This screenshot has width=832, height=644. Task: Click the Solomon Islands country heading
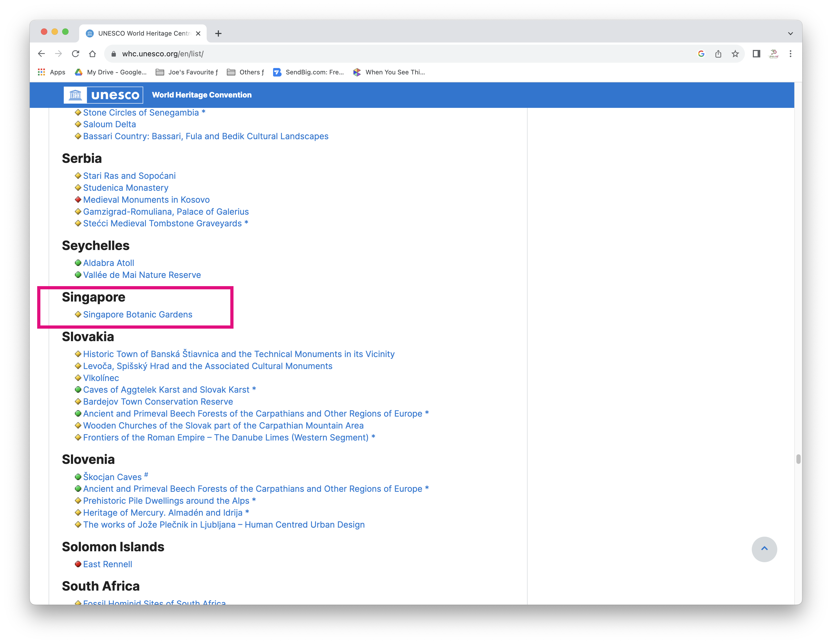(x=113, y=547)
